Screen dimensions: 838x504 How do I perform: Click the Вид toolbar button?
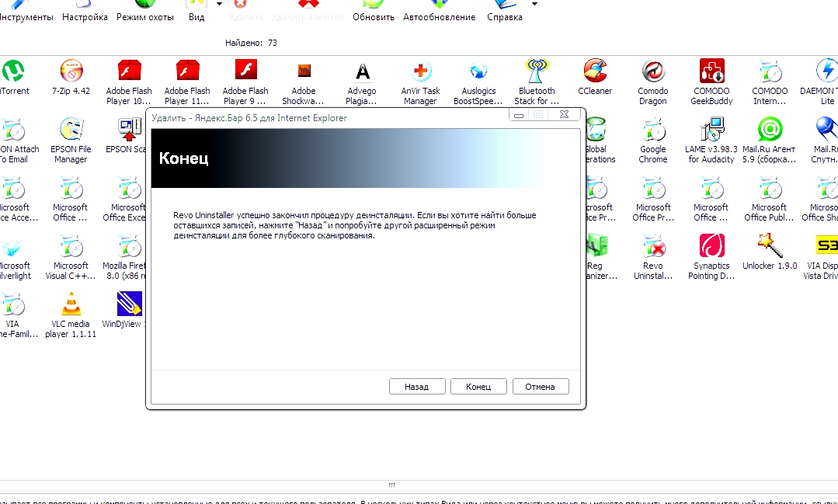(196, 11)
